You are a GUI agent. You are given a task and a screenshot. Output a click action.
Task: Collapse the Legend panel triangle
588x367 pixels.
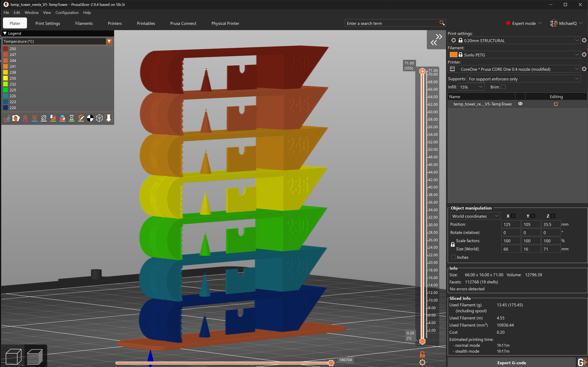coord(5,33)
